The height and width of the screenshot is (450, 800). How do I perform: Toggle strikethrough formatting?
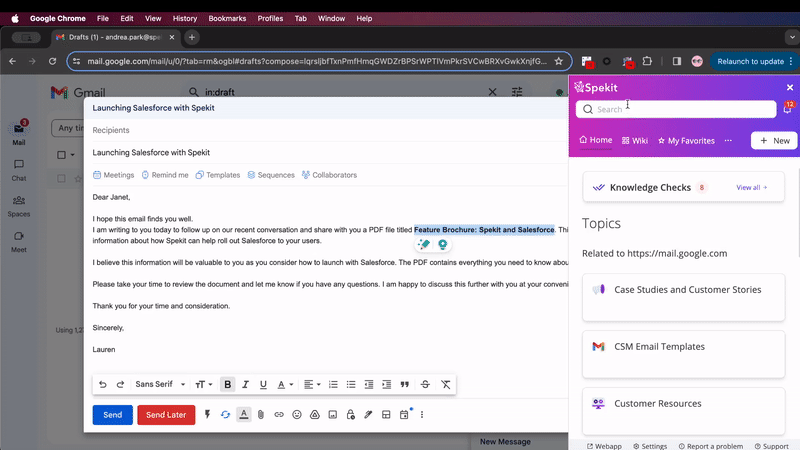[x=425, y=384]
